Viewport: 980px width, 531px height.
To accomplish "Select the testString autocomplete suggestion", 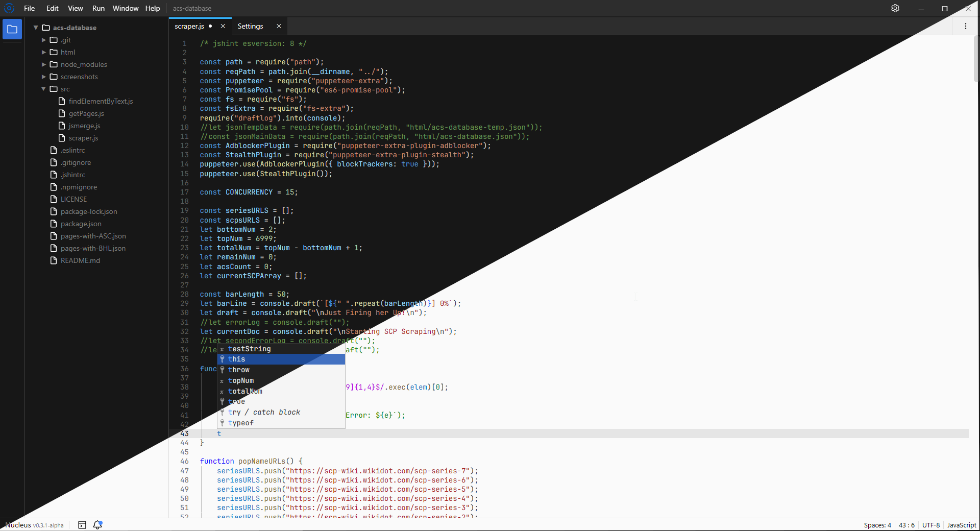I will 281,349.
